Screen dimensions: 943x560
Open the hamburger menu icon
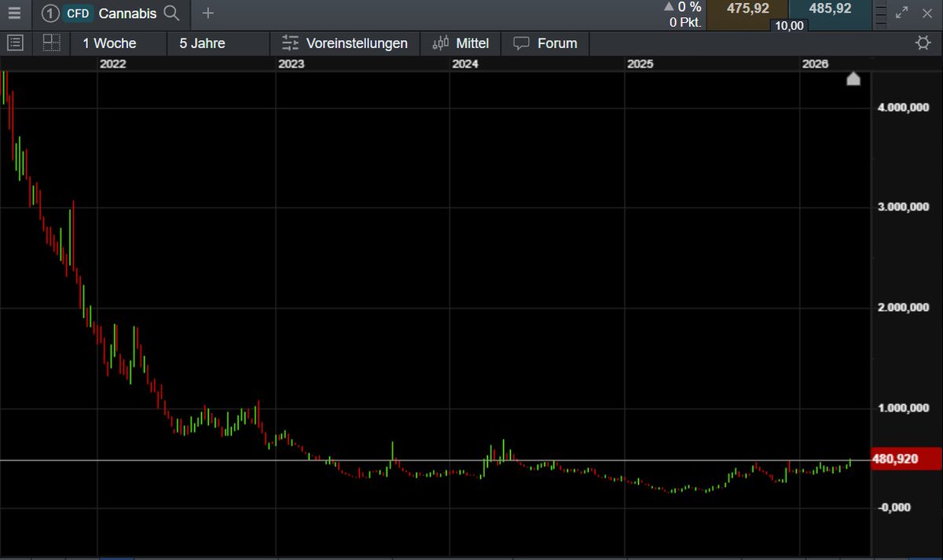[15, 13]
